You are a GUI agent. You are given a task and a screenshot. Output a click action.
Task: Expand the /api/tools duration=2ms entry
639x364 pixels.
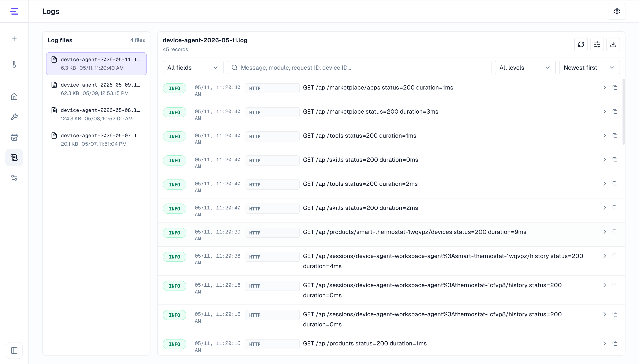(x=605, y=184)
